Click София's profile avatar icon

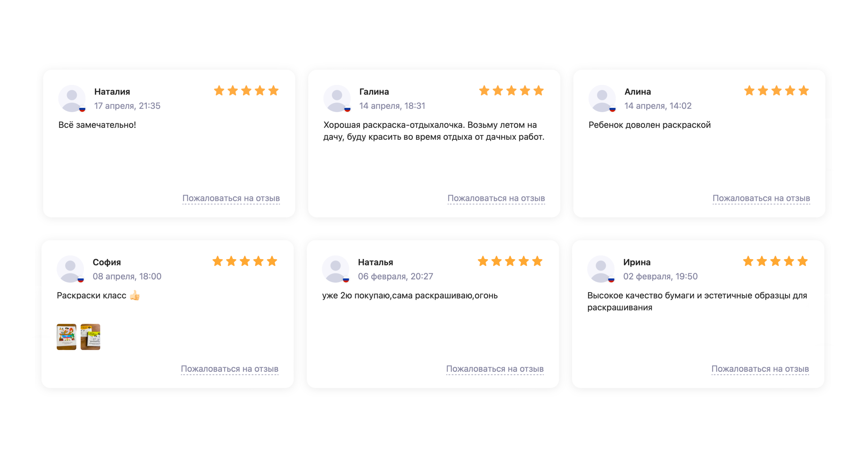tap(70, 269)
